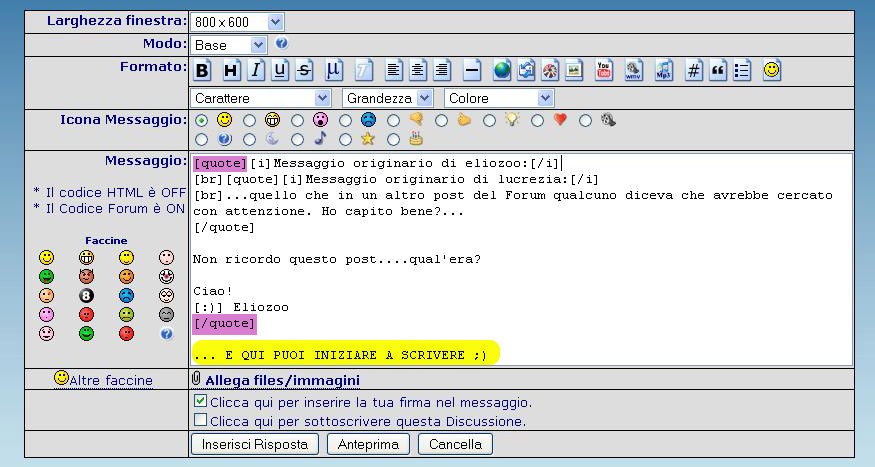Open the Altre faccine link

click(110, 380)
